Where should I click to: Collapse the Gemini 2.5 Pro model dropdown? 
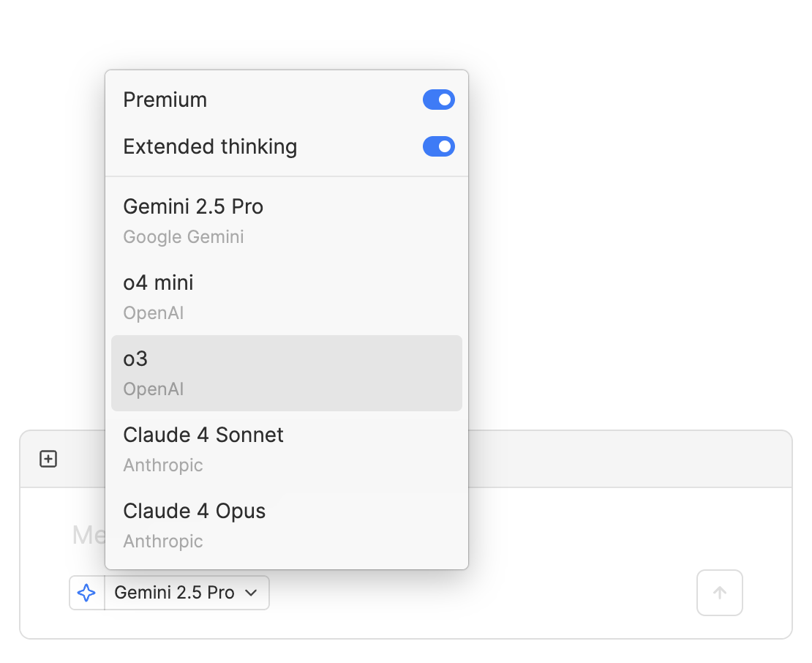[x=187, y=593]
